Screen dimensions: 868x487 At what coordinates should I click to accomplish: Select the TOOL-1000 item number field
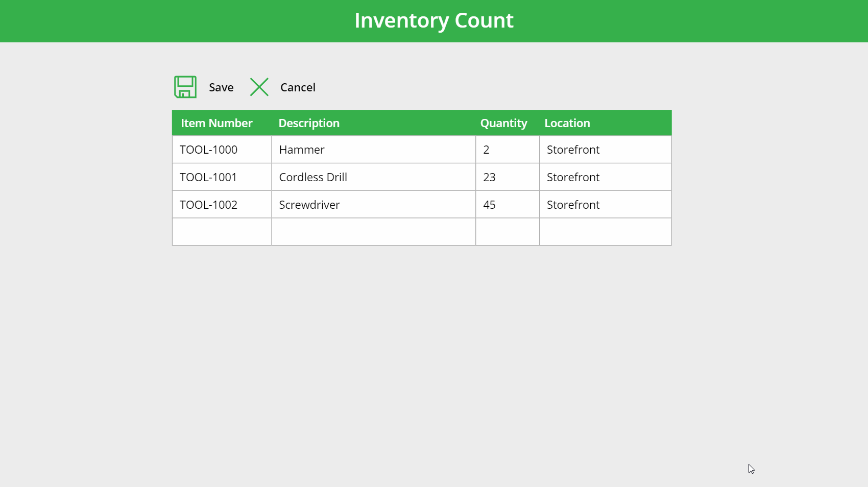222,150
